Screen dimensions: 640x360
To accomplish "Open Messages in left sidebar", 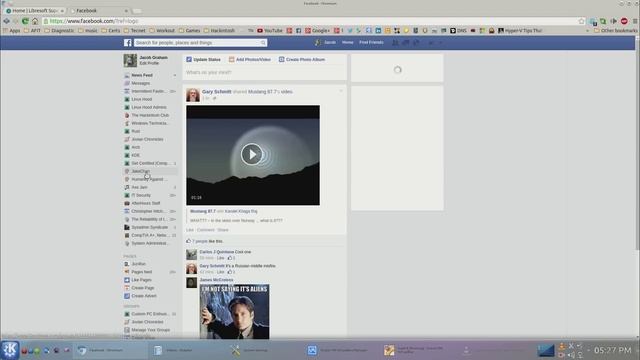I will point(140,83).
